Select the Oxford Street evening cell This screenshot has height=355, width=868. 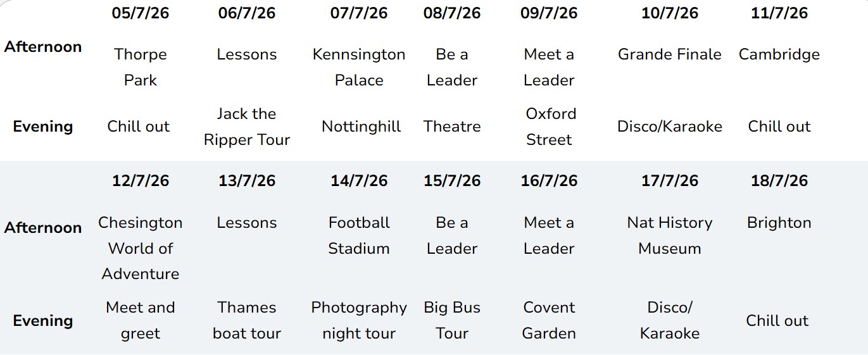pyautogui.click(x=550, y=127)
